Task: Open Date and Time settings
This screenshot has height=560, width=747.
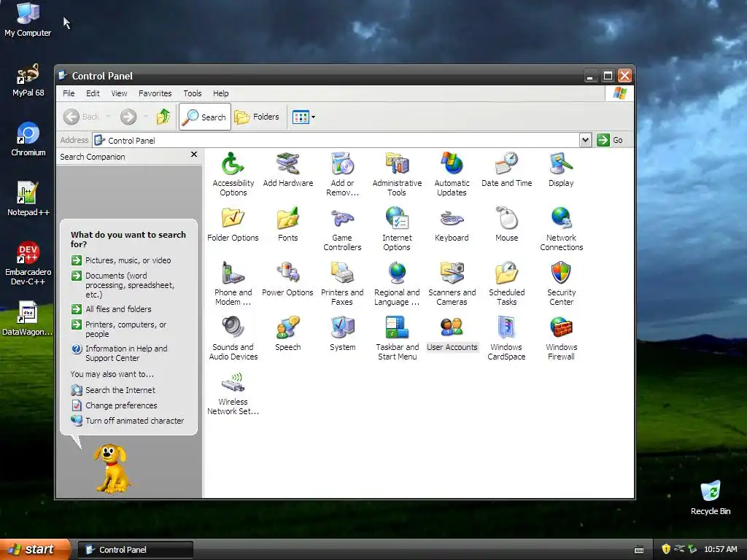Action: (506, 169)
